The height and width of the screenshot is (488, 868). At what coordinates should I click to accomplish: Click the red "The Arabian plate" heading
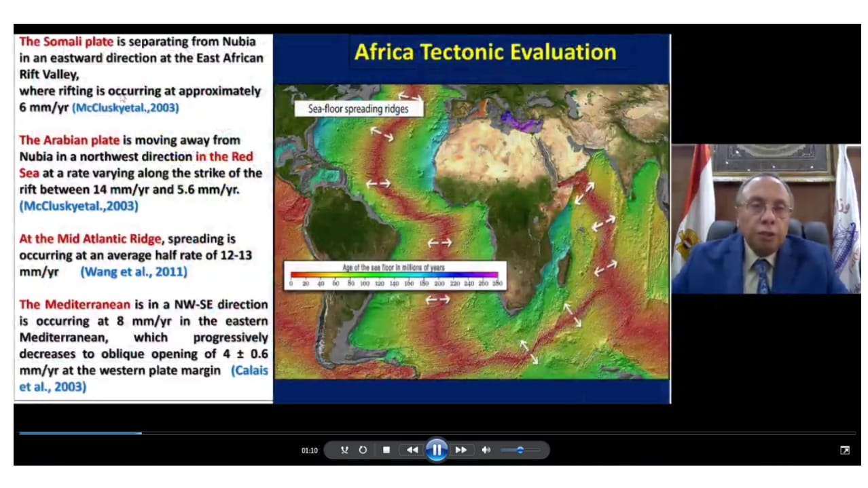[69, 140]
